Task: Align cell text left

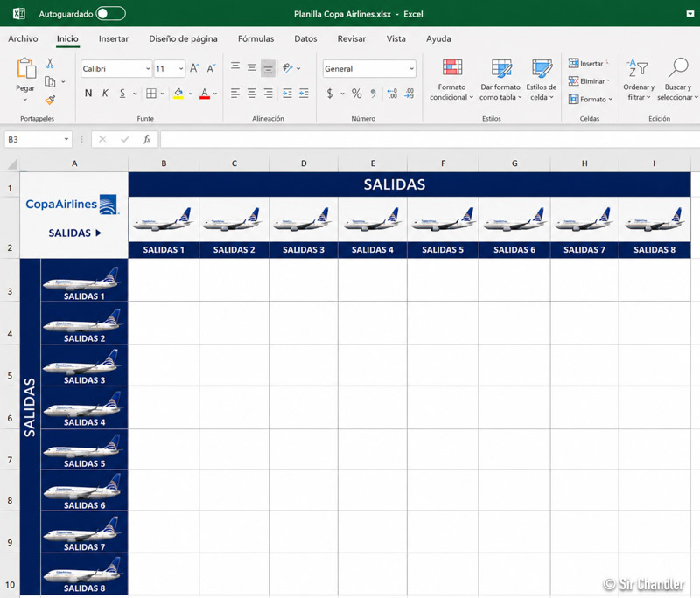Action: click(x=235, y=94)
